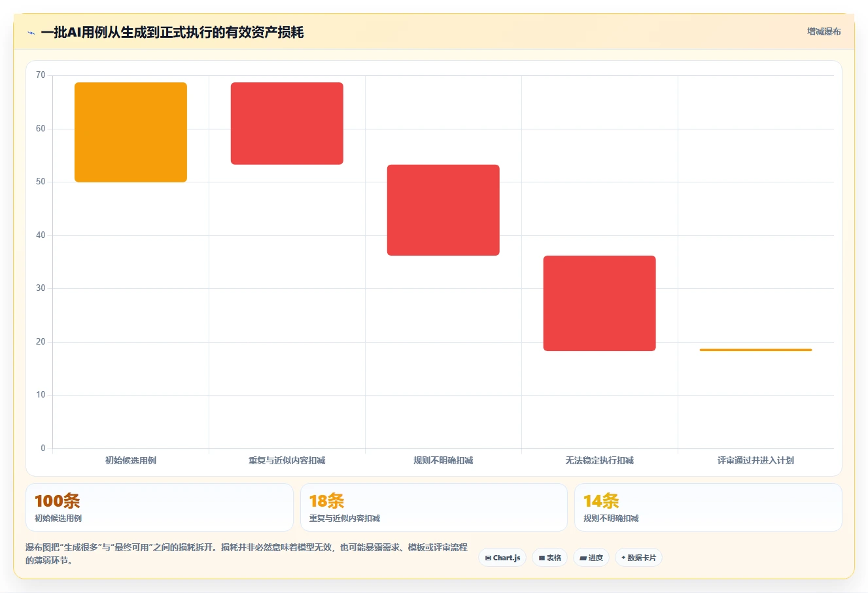868x593 pixels.
Task: Click the x-axis label 无法稳定执行扣减
Action: click(600, 460)
